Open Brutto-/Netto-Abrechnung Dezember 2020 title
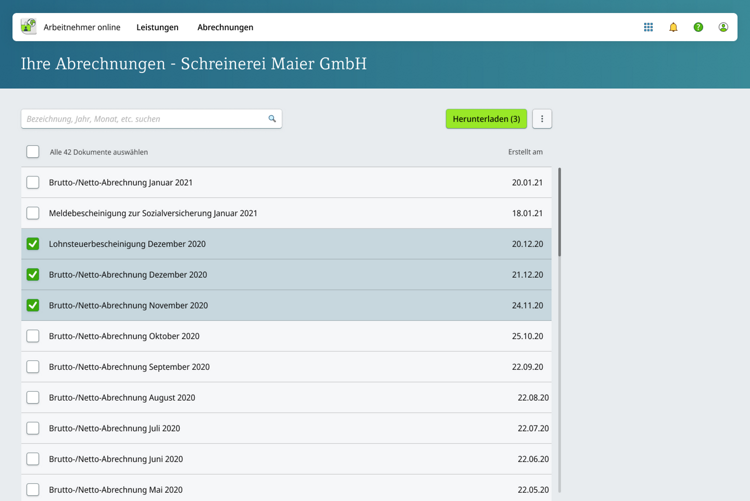750x501 pixels. click(128, 275)
